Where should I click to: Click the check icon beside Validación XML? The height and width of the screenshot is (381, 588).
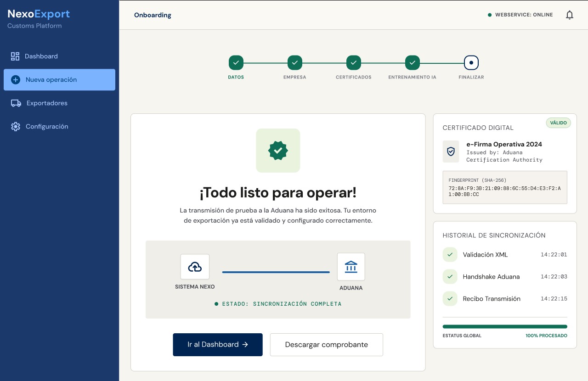pyautogui.click(x=450, y=255)
